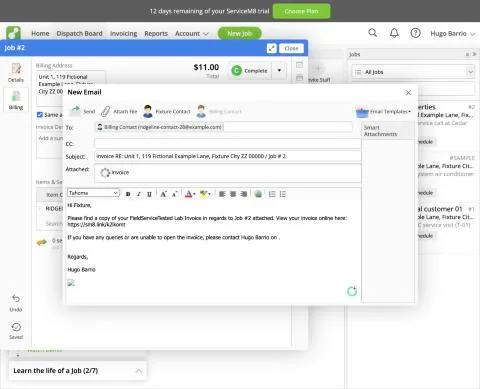Go to the Dispatch Board
This screenshot has width=480, height=389.
[79, 33]
